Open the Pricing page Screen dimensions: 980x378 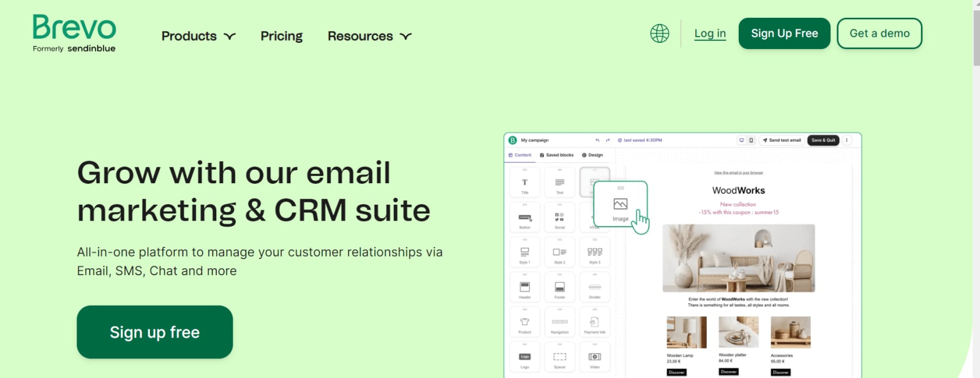pos(282,36)
